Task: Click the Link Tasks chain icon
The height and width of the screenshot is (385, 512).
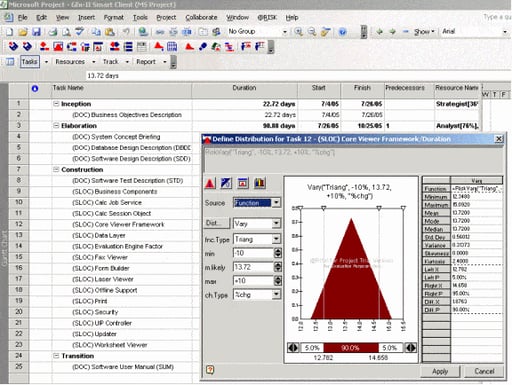Action: [x=160, y=32]
